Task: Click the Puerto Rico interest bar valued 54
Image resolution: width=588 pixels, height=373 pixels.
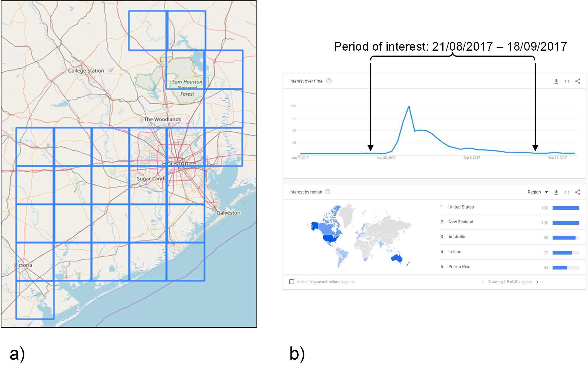Action: 560,268
